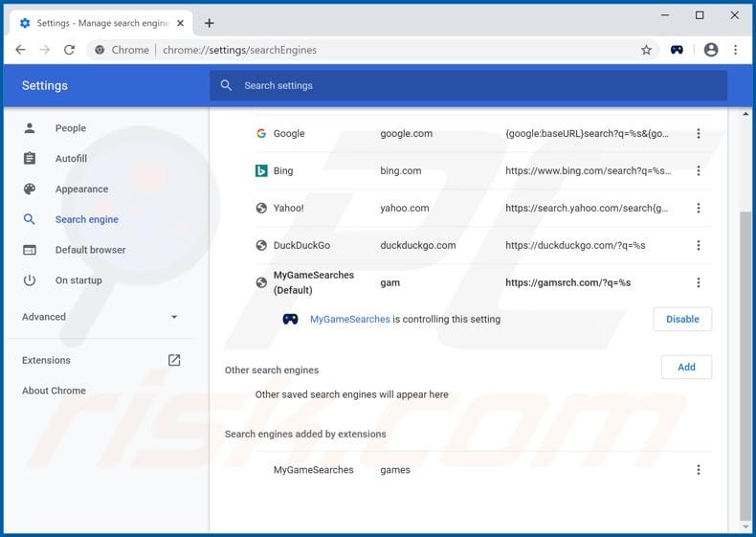The width and height of the screenshot is (756, 537).
Task: Open the MyGameSearches gamepad extension in the toolbar
Action: tap(677, 50)
